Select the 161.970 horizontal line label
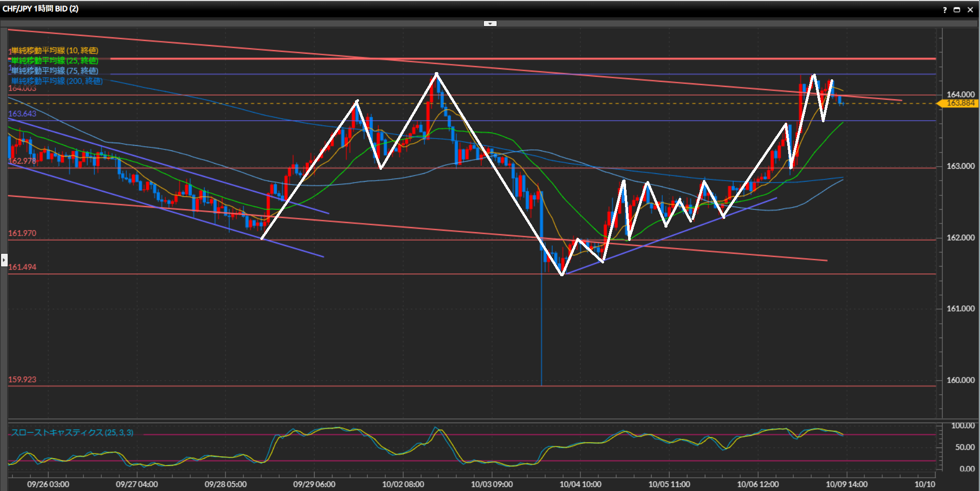 pyautogui.click(x=23, y=233)
